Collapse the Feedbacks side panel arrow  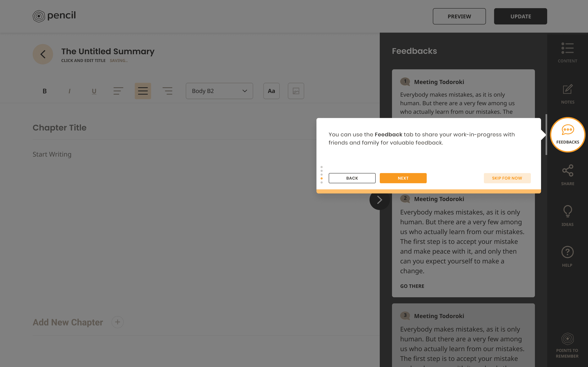(x=379, y=200)
